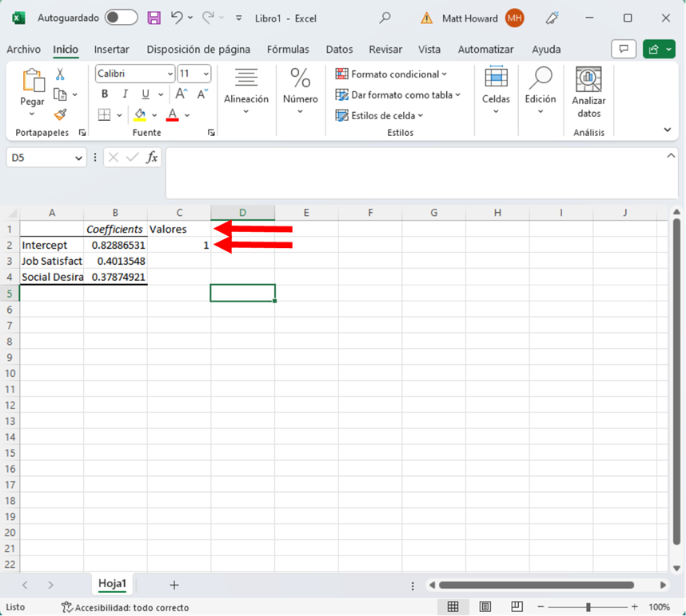Toggle the Autoguardado switch
This screenshot has height=616, width=686.
coord(121,18)
